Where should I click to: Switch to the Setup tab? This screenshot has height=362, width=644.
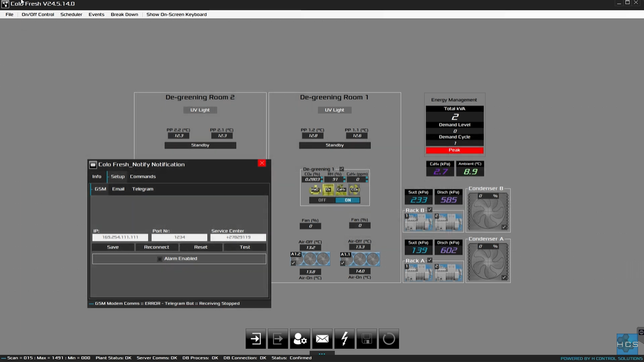click(x=117, y=176)
